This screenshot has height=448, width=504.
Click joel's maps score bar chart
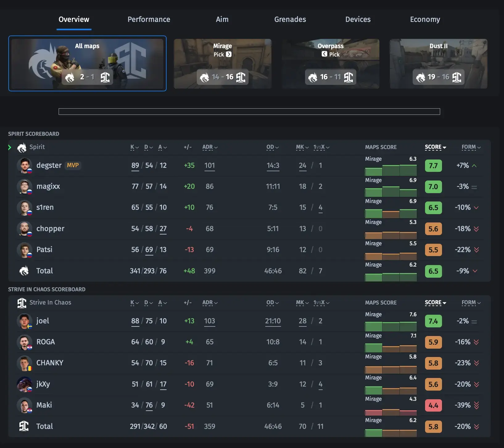click(x=391, y=326)
